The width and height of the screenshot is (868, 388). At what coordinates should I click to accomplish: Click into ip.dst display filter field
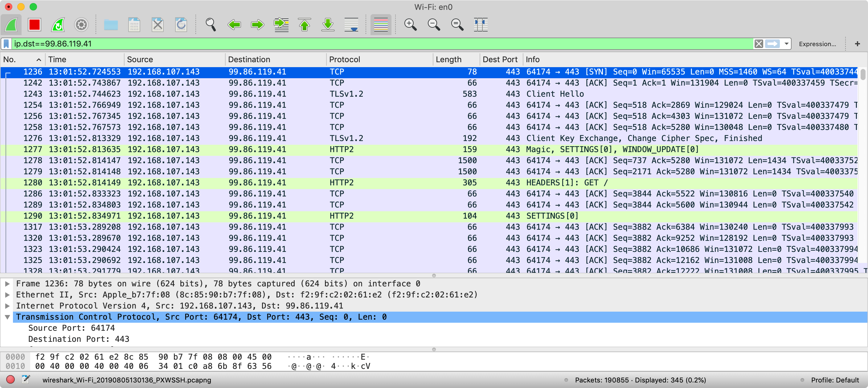(383, 44)
